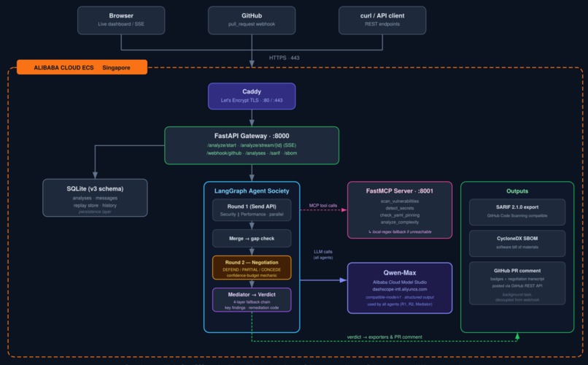
Task: Select the 'analyses · messages' text
Action: 95,198
